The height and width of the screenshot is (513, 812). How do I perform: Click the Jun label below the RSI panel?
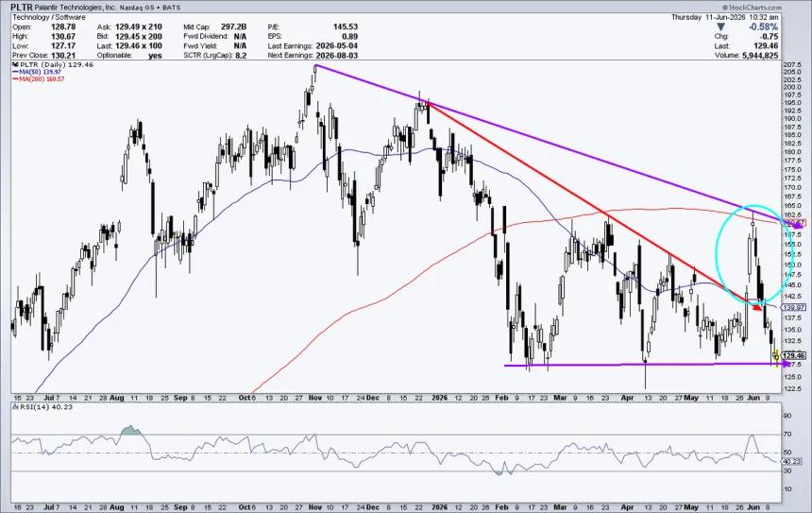coord(754,507)
